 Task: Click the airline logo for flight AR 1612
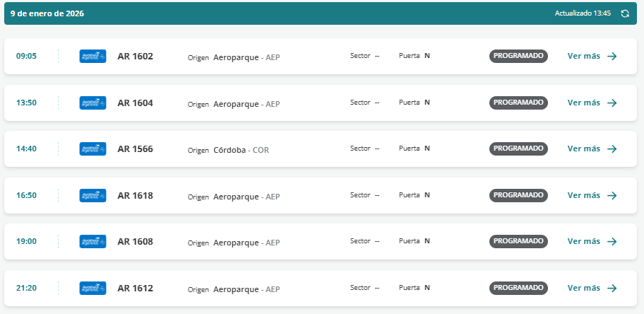93,288
